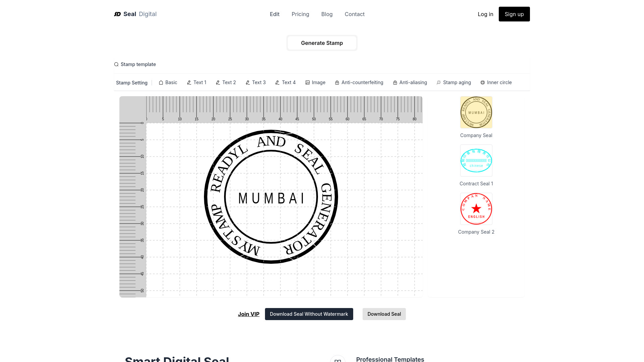
Task: Switch to the Text 3 tab
Action: 256,82
